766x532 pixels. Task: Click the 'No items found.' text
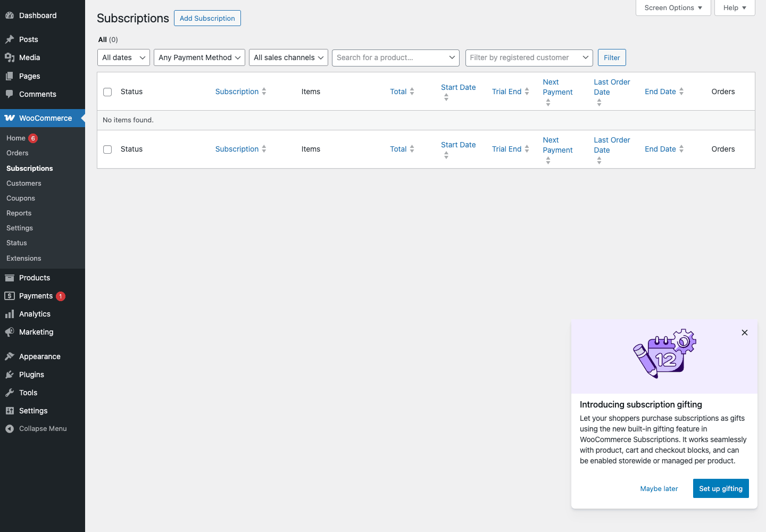[x=128, y=120]
